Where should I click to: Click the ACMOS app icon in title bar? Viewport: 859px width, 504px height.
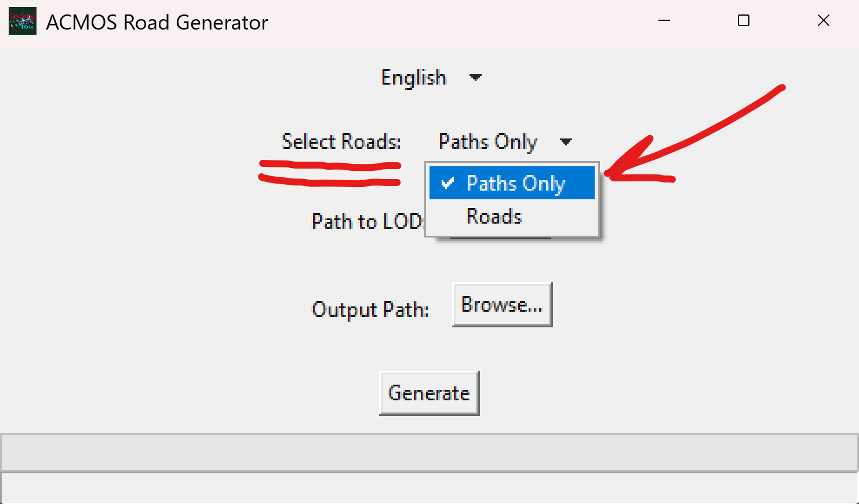click(x=23, y=21)
